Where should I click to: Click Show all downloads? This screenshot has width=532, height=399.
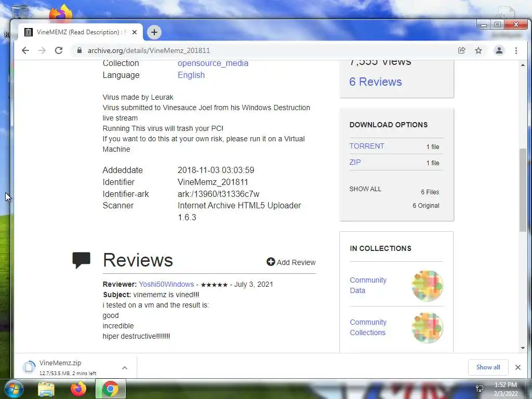coord(488,367)
